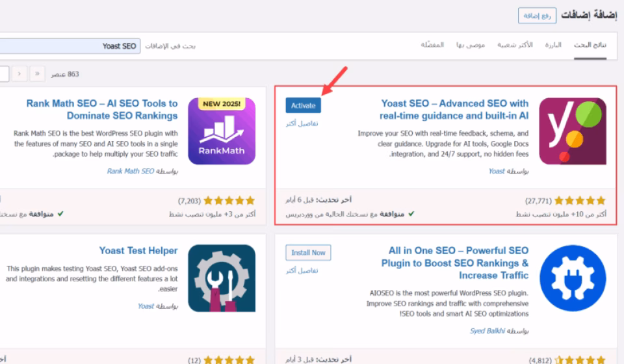Image resolution: width=624 pixels, height=364 pixels.
Task: Activate the Yoast SEO plugin
Action: click(x=303, y=105)
